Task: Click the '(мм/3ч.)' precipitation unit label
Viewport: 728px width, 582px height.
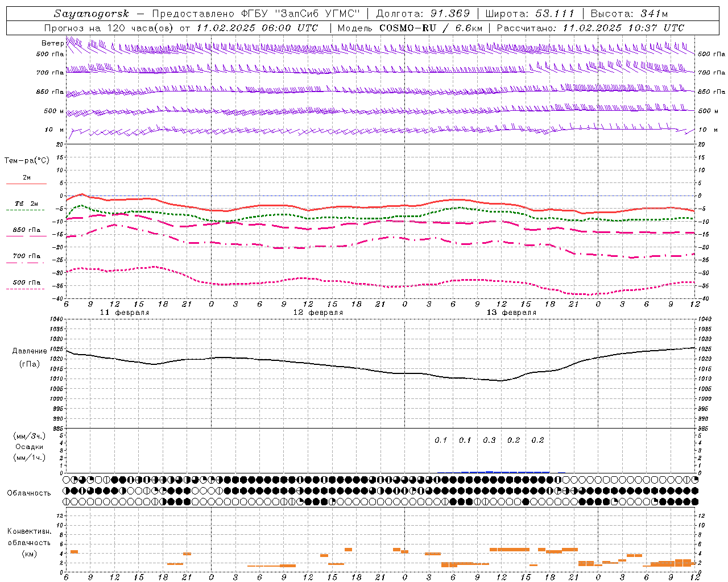Action: 29,436
